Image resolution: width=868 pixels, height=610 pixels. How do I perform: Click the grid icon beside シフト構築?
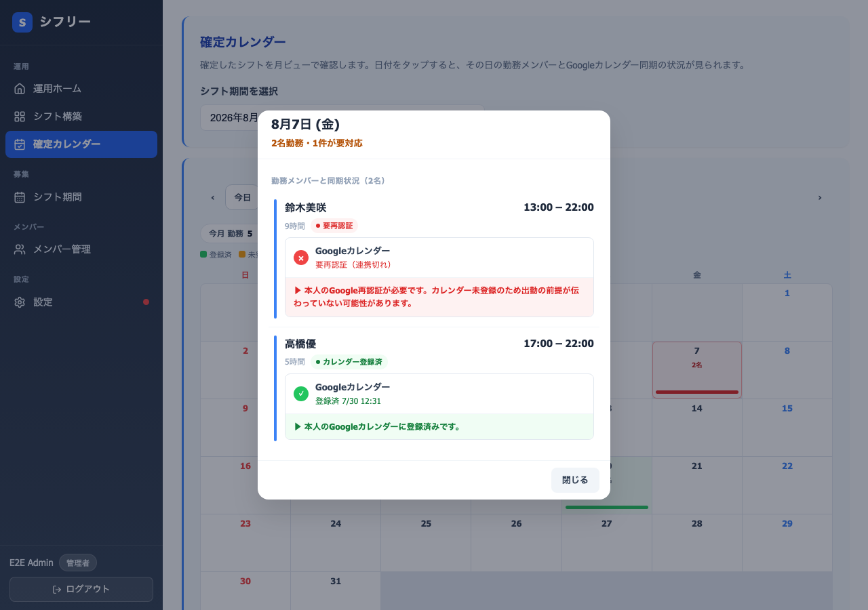coord(20,117)
